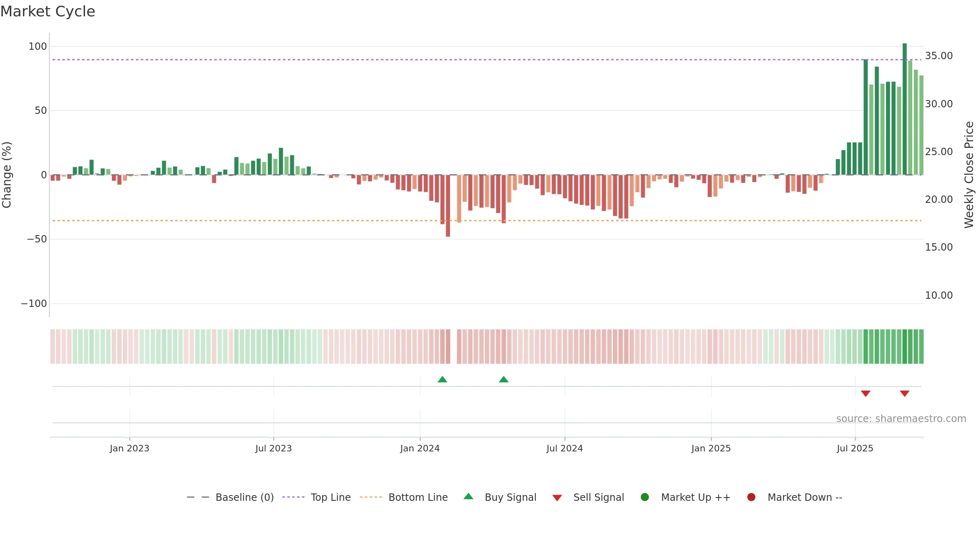Toggle the Baseline (0) legend entry
Image resolution: width=980 pixels, height=551 pixels.
(x=230, y=497)
